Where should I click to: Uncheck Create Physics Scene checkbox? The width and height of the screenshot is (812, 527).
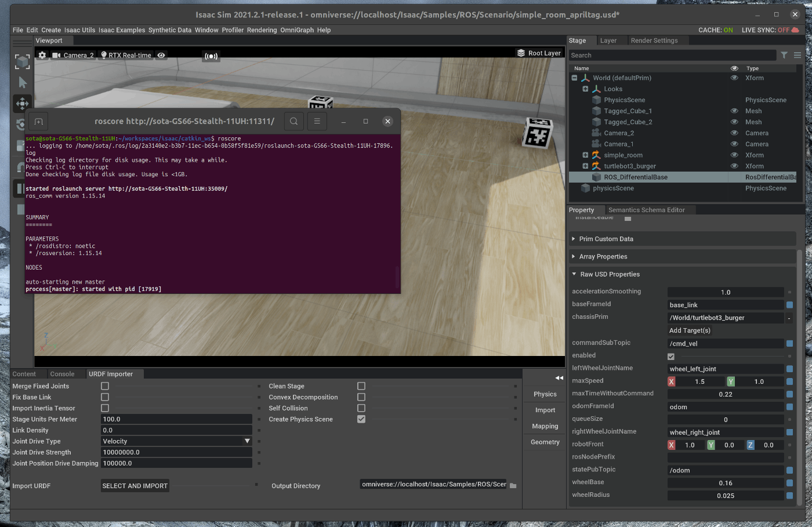(x=361, y=419)
